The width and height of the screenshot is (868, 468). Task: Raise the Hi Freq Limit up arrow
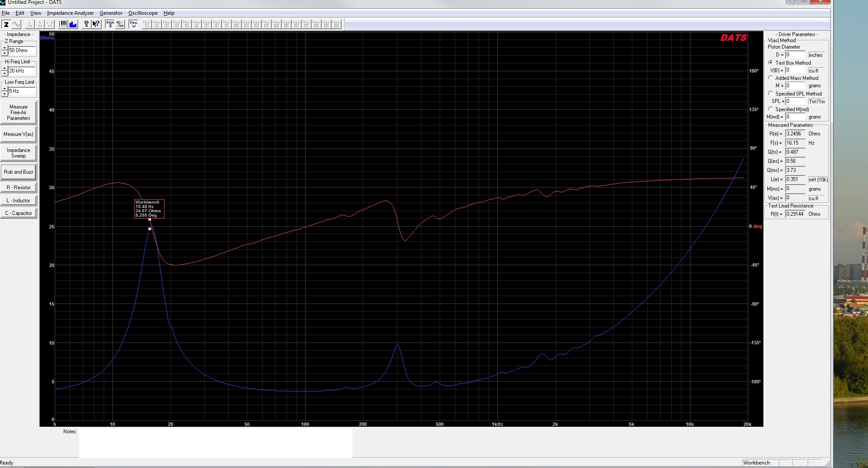click(x=5, y=68)
